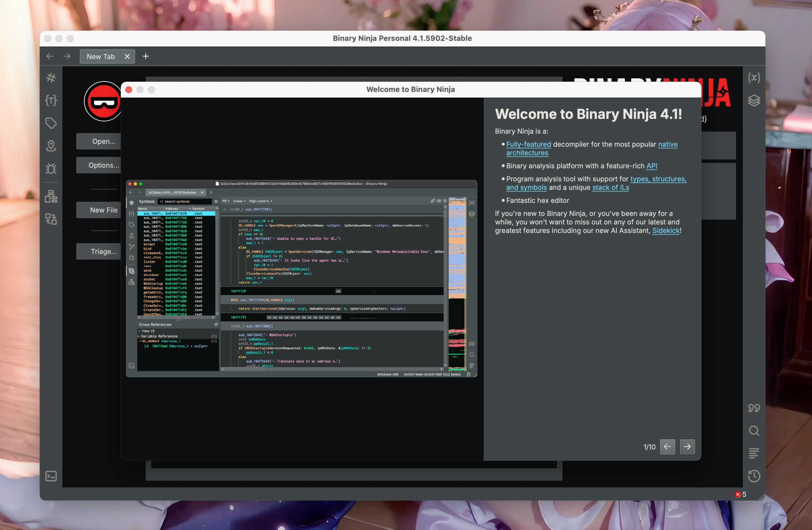Click the Welcome to Binary Ninja 4.1! heading
This screenshot has width=812, height=530.
tap(588, 114)
